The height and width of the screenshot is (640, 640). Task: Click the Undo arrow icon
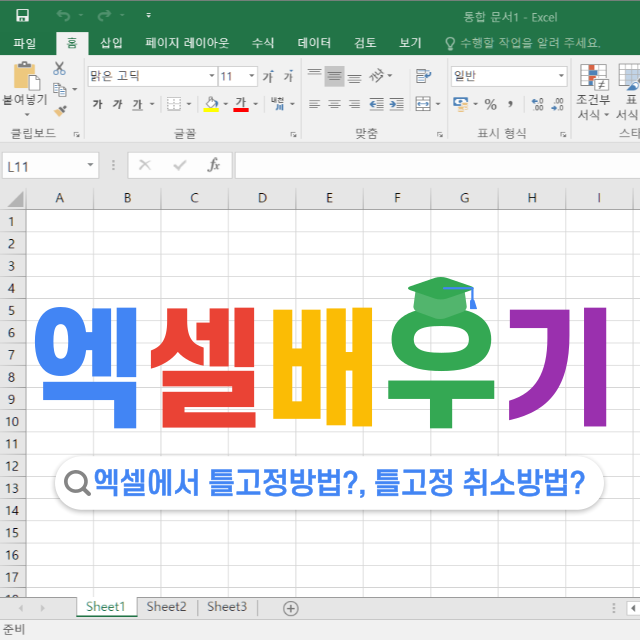63,16
